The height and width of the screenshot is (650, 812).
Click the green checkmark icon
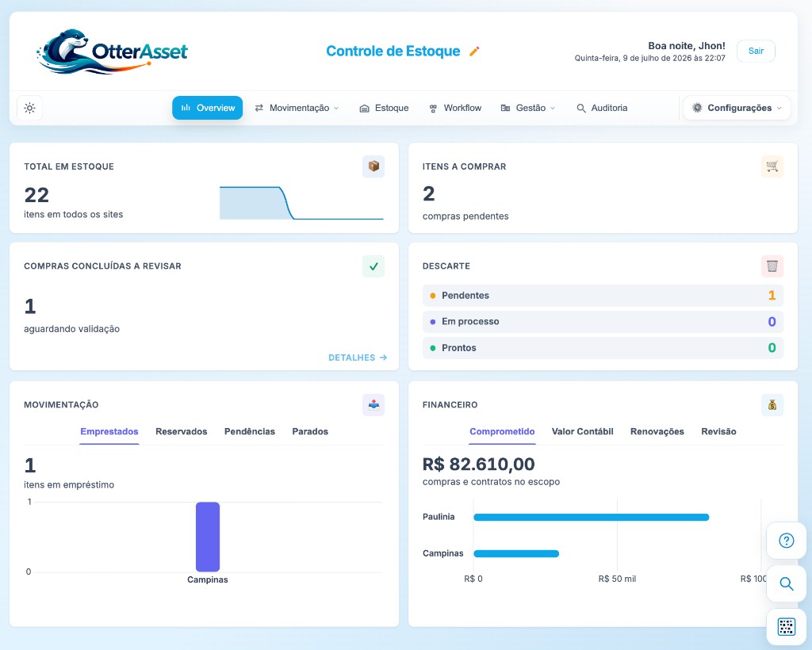pyautogui.click(x=373, y=266)
